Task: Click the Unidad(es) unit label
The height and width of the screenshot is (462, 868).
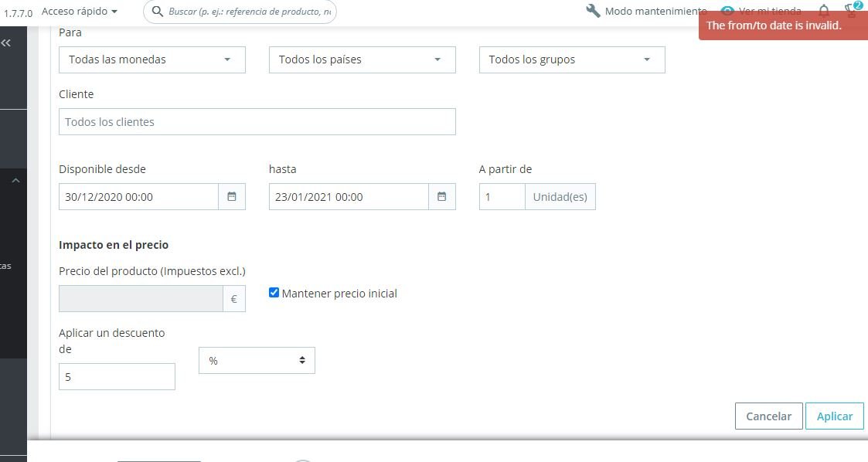Action: [560, 197]
